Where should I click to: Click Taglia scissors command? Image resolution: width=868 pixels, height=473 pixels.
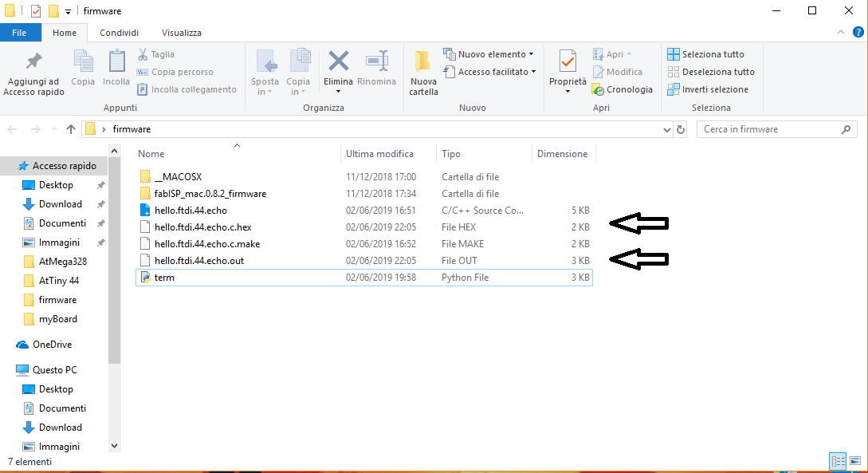pos(156,54)
